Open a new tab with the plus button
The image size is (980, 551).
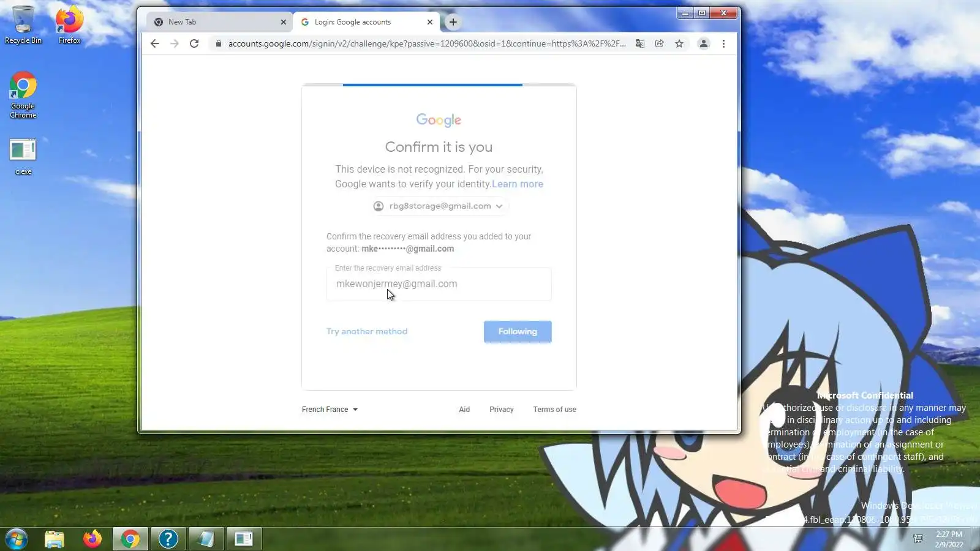453,22
